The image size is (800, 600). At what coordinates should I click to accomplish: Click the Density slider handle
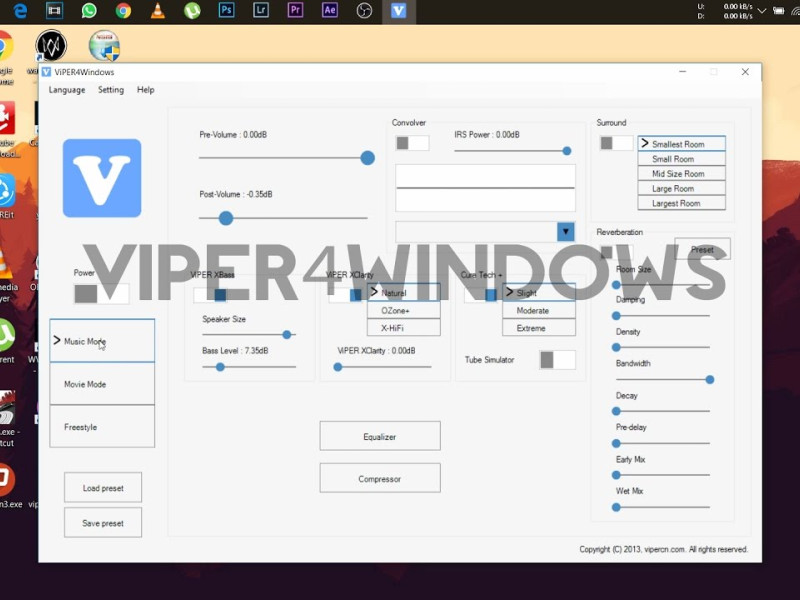(x=616, y=347)
